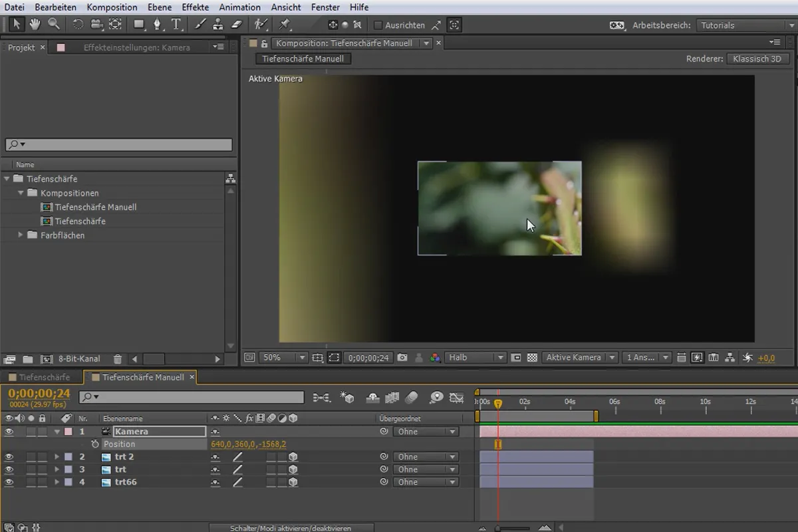The height and width of the screenshot is (532, 798).
Task: Open the Graph Editor icon
Action: [x=456, y=398]
